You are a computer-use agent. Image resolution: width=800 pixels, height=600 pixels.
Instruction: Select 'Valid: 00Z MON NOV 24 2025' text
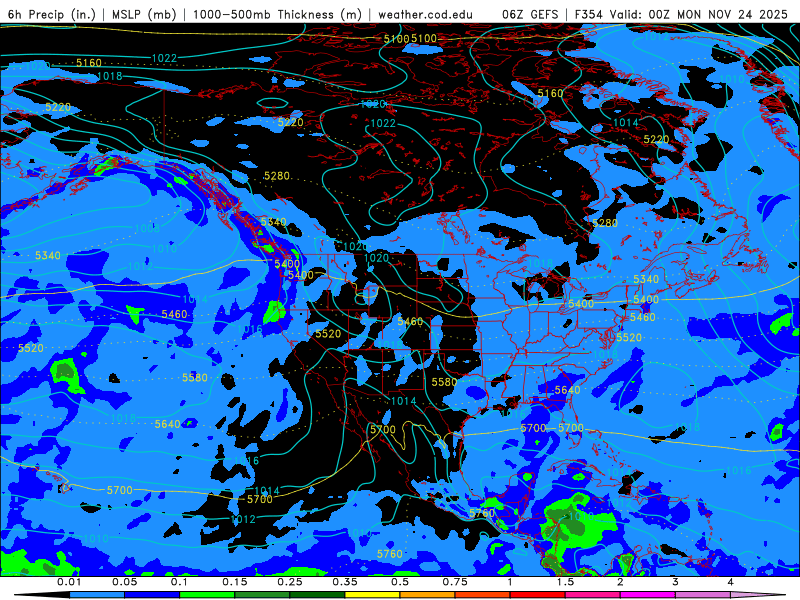click(698, 14)
